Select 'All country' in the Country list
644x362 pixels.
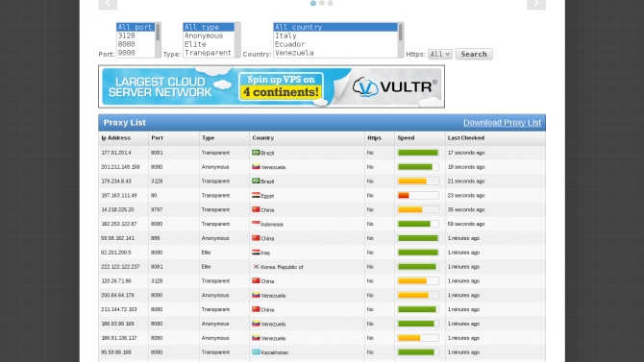(335, 27)
